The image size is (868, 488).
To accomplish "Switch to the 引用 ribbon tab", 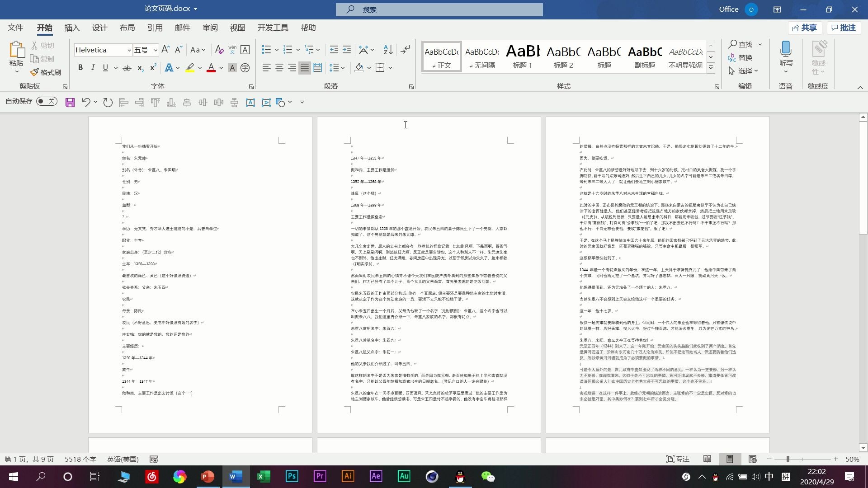I will tap(155, 28).
